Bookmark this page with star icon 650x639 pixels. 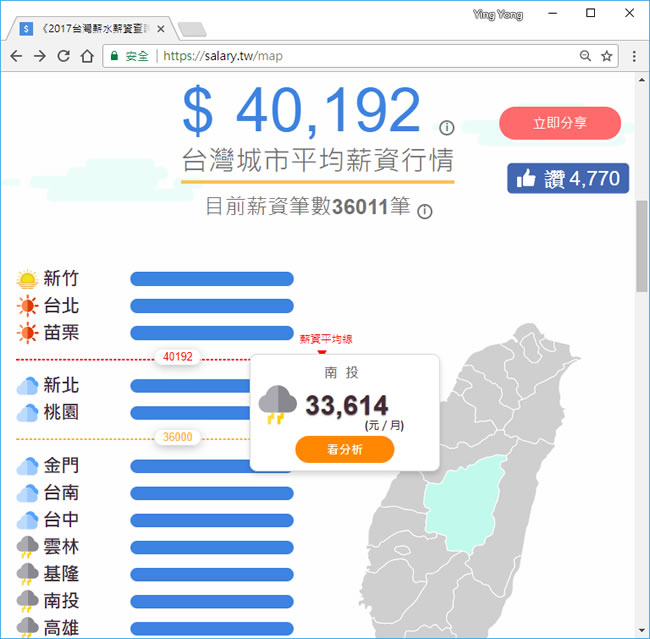[x=607, y=56]
